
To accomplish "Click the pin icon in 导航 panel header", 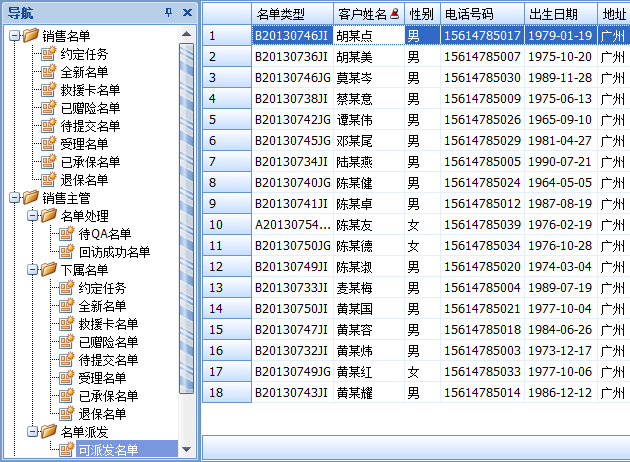I will (x=168, y=11).
